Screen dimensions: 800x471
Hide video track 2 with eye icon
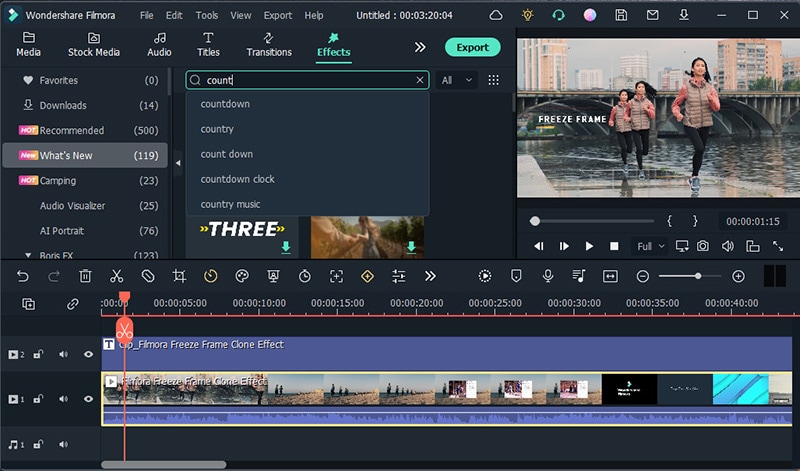(88, 354)
